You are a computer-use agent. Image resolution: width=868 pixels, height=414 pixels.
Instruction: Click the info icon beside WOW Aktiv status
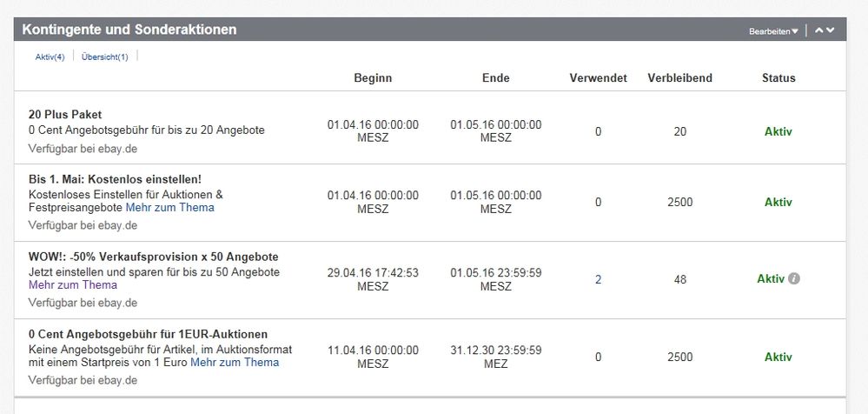pyautogui.click(x=793, y=279)
